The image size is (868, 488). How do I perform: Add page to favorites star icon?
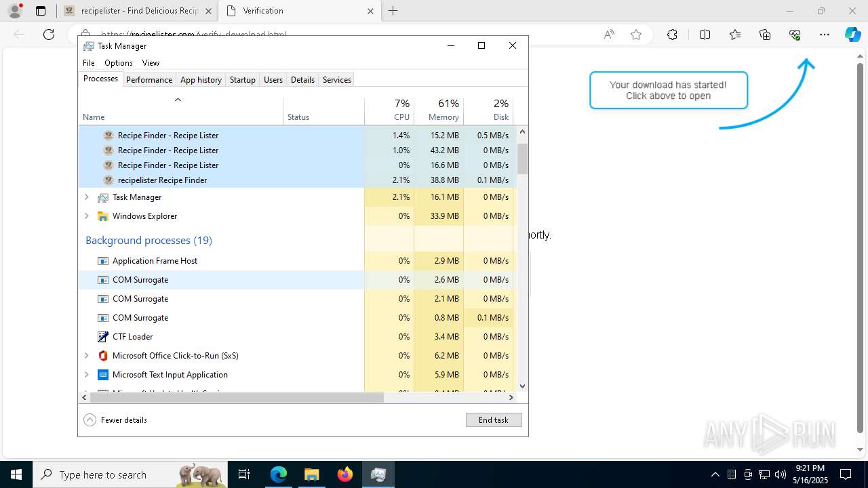636,35
